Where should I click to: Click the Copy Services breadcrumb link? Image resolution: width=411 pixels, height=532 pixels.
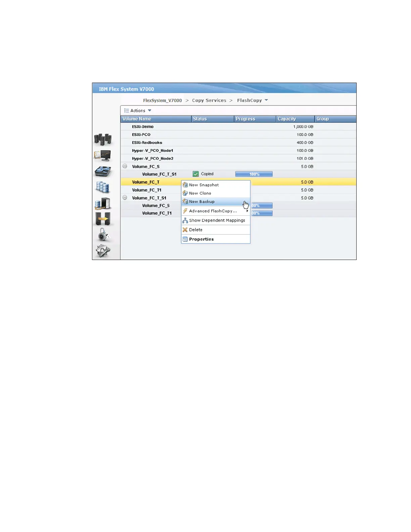click(x=209, y=100)
